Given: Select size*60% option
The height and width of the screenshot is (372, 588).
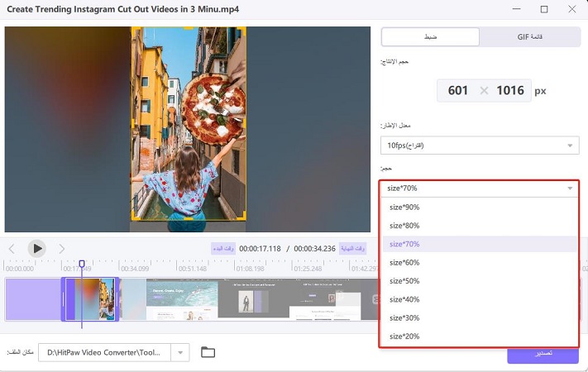Looking at the screenshot, I should click(x=480, y=263).
